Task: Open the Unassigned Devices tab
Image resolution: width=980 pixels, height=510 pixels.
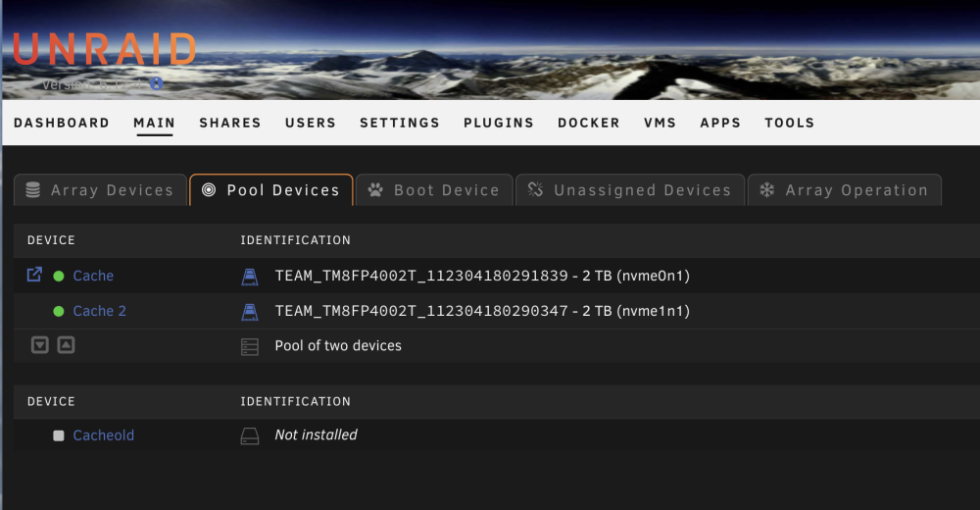Action: (630, 189)
